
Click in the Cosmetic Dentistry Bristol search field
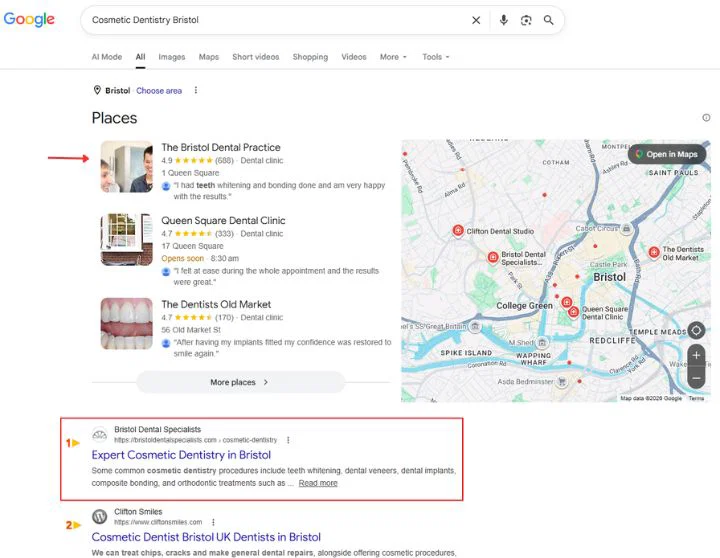[276, 20]
